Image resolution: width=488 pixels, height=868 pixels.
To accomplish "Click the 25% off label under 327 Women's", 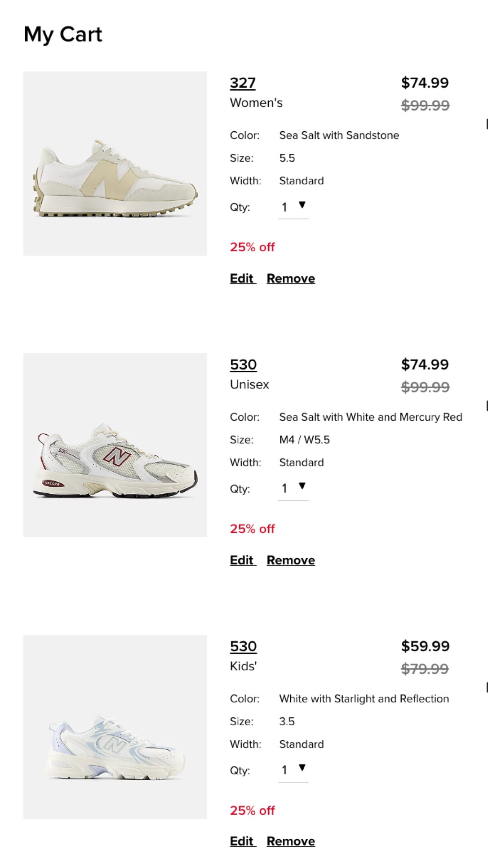I will (252, 247).
